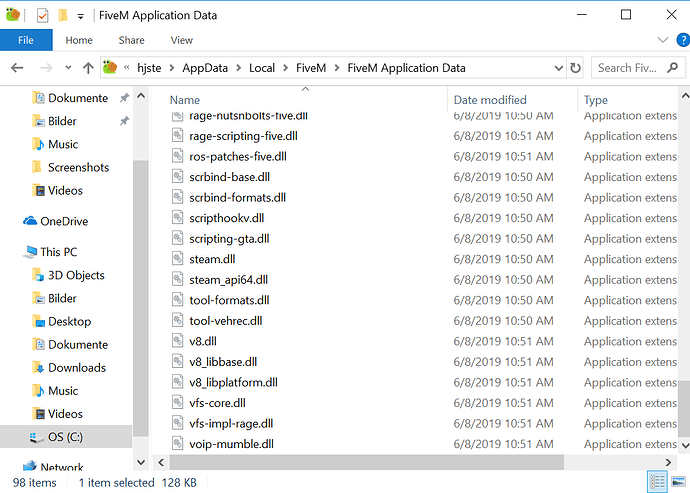The height and width of the screenshot is (493, 690).
Task: Click the DLL icon of scripting-gta.dll
Action: tap(177, 238)
